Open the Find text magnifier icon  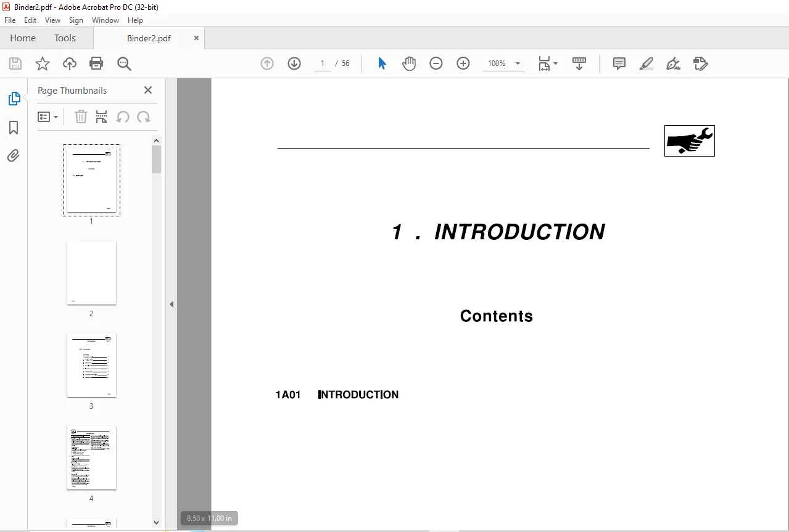click(124, 63)
